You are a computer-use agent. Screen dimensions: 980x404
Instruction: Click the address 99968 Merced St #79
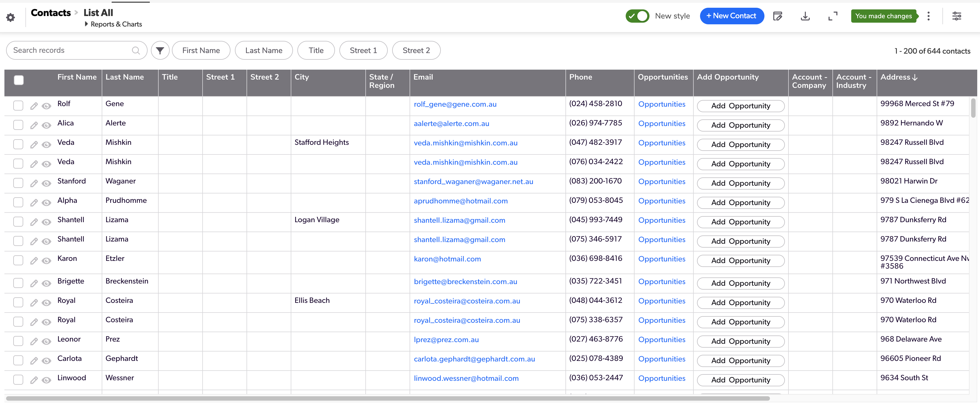917,104
